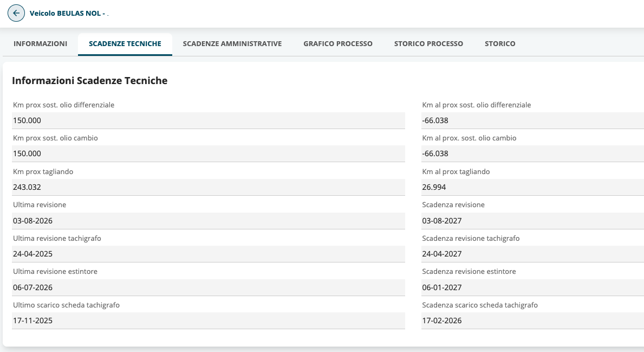The image size is (644, 352).
Task: Click the 'Km prox sost. olio differenziale' label
Action: coord(64,105)
